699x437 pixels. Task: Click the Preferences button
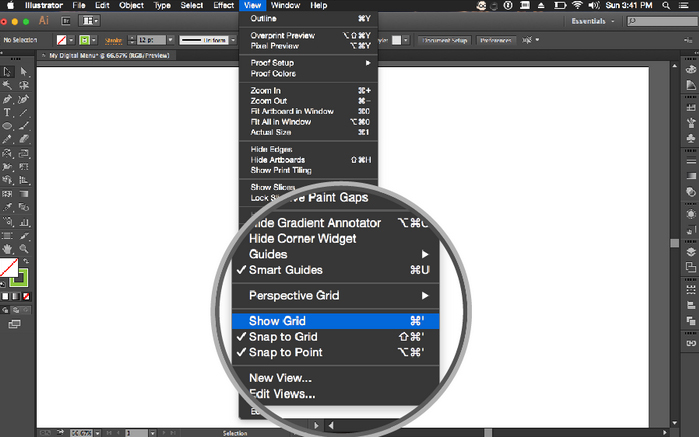(496, 40)
